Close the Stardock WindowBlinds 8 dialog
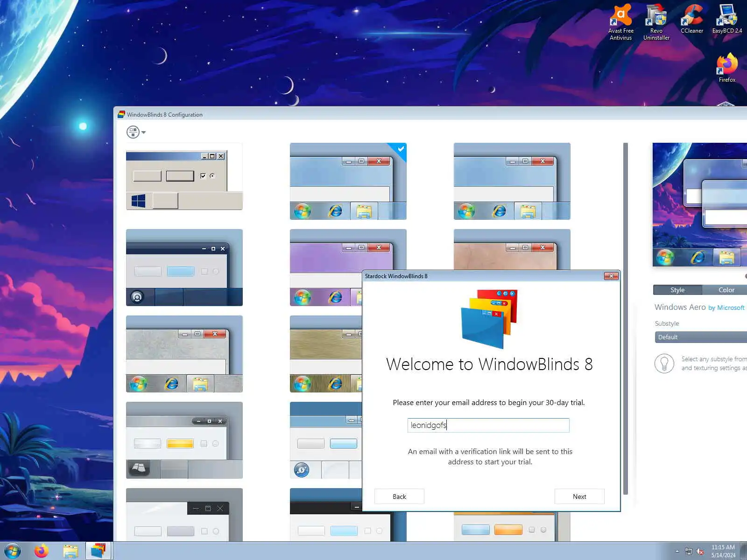The width and height of the screenshot is (747, 560). 611,276
